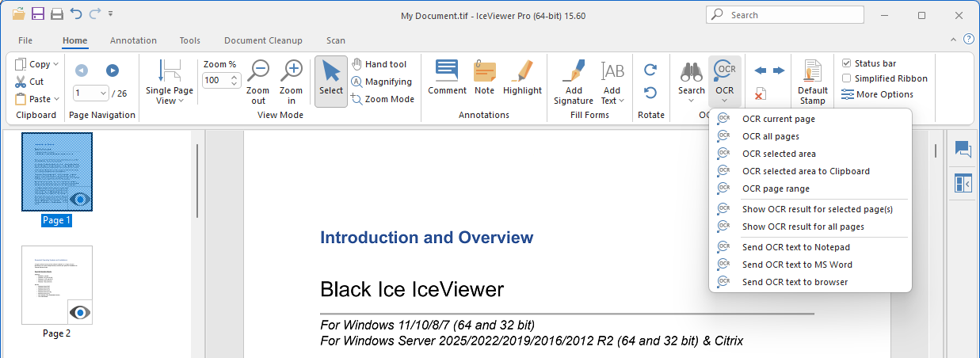
Task: Open the File menu tab
Action: point(25,40)
